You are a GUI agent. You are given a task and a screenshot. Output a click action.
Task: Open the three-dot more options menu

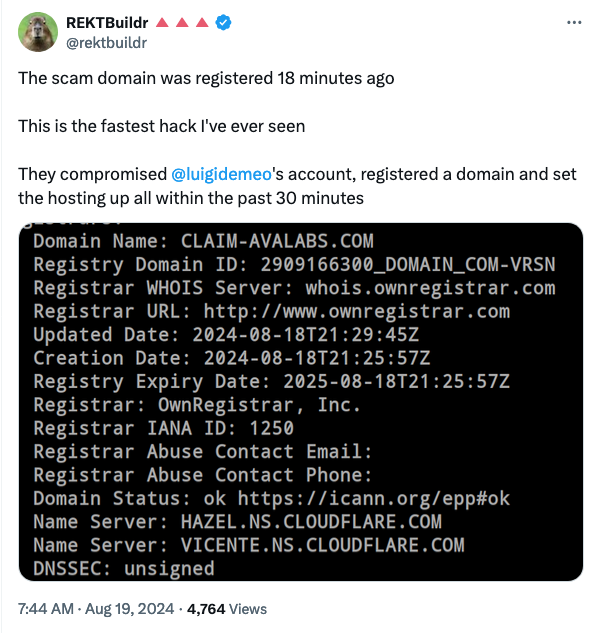click(574, 23)
